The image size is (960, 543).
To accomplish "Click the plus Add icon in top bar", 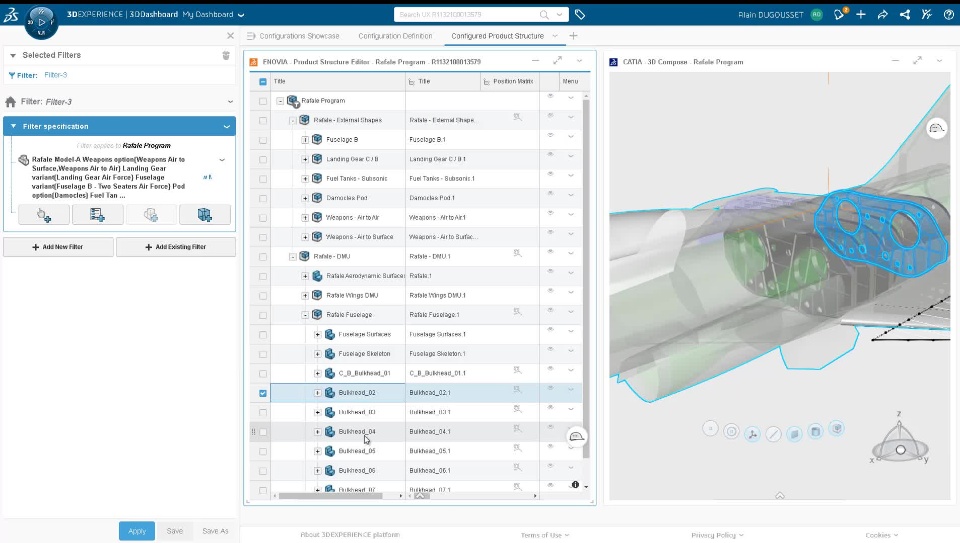I will click(x=861, y=14).
